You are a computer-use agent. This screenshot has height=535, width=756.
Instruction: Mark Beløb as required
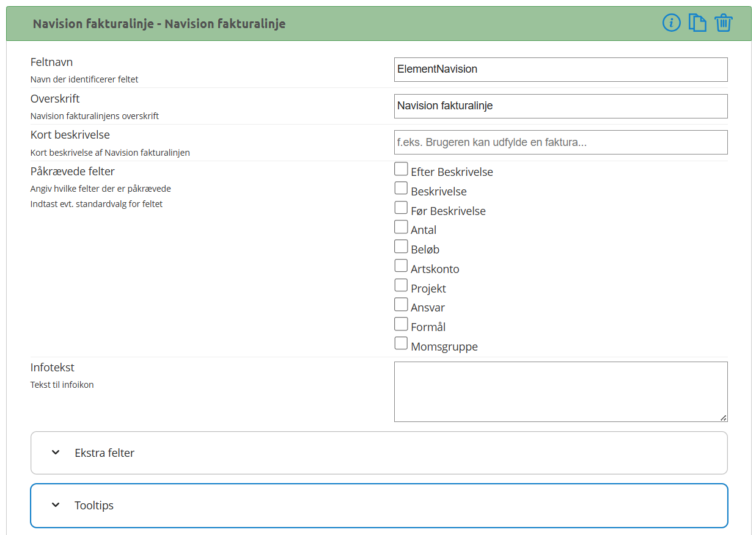[401, 246]
